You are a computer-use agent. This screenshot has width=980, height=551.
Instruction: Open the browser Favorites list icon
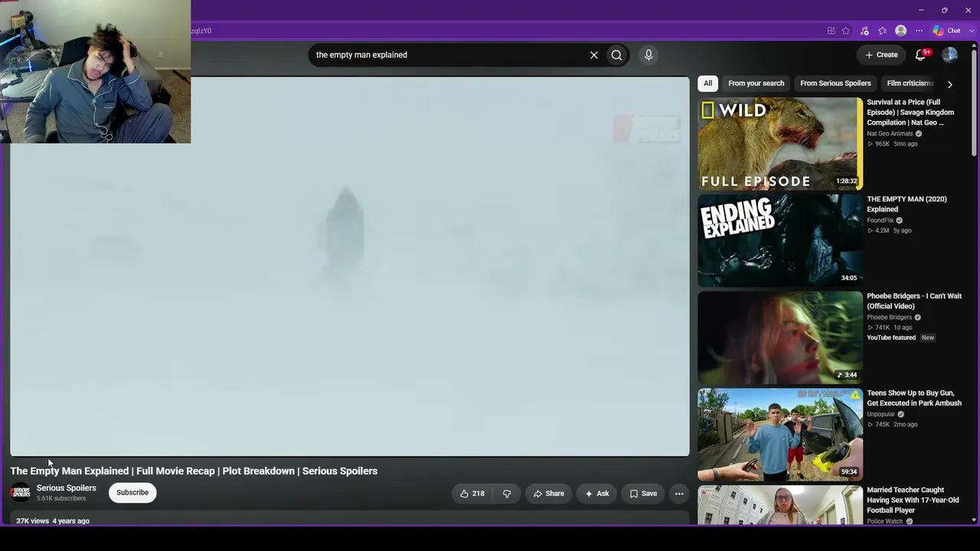[x=882, y=31]
